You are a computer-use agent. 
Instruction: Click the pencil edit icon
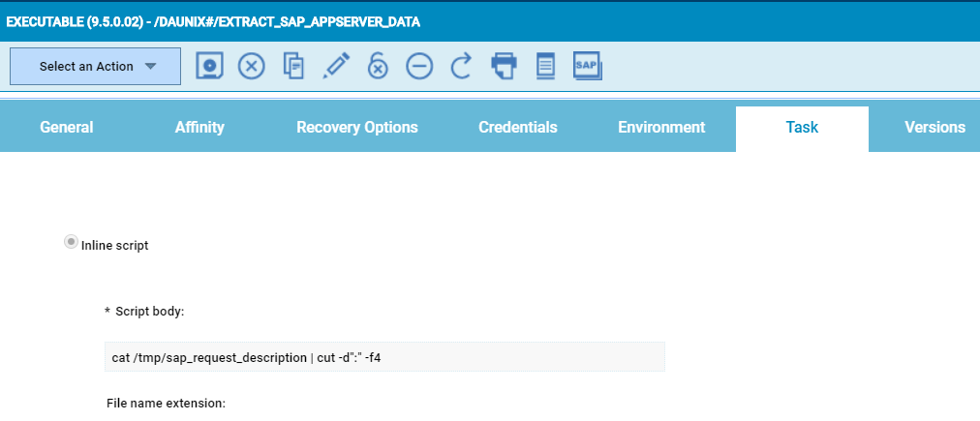click(x=336, y=66)
